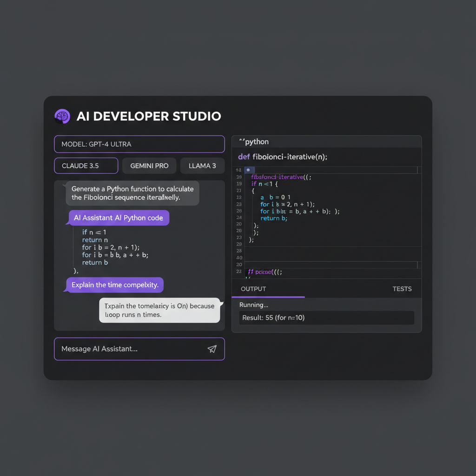Open the MODEL: GPT-4 ULTRA selector
The height and width of the screenshot is (476, 476).
pos(139,144)
